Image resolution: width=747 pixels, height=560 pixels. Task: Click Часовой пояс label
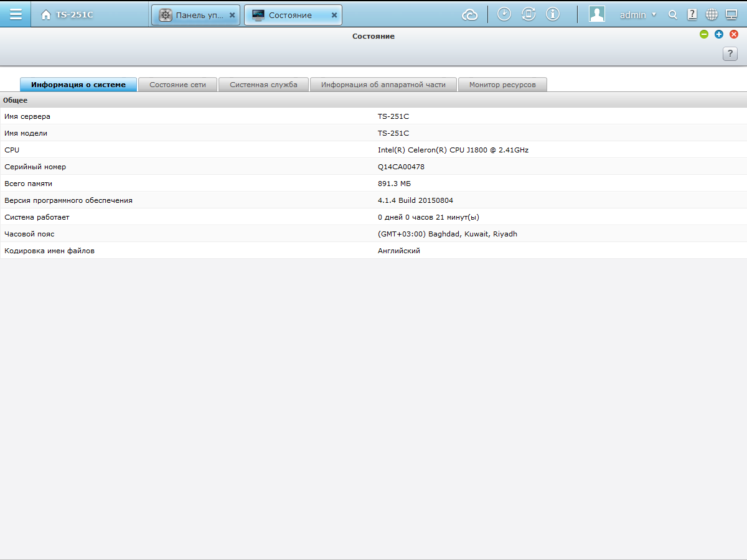[x=29, y=234]
